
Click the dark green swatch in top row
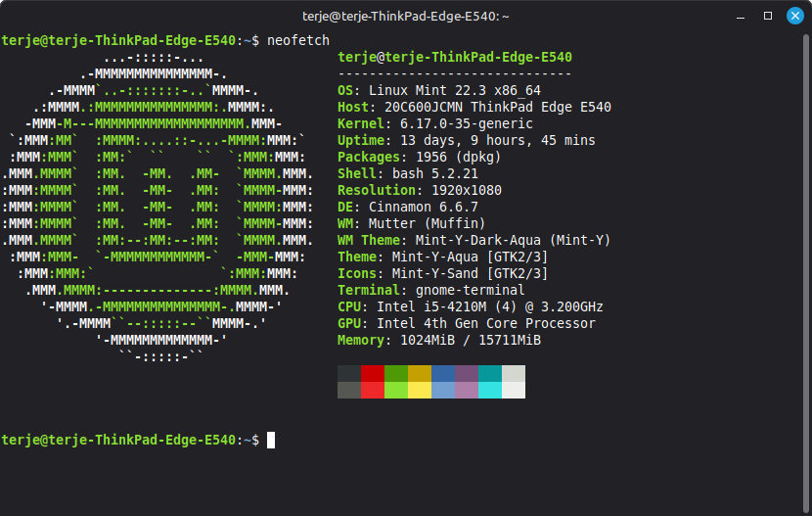(x=396, y=373)
